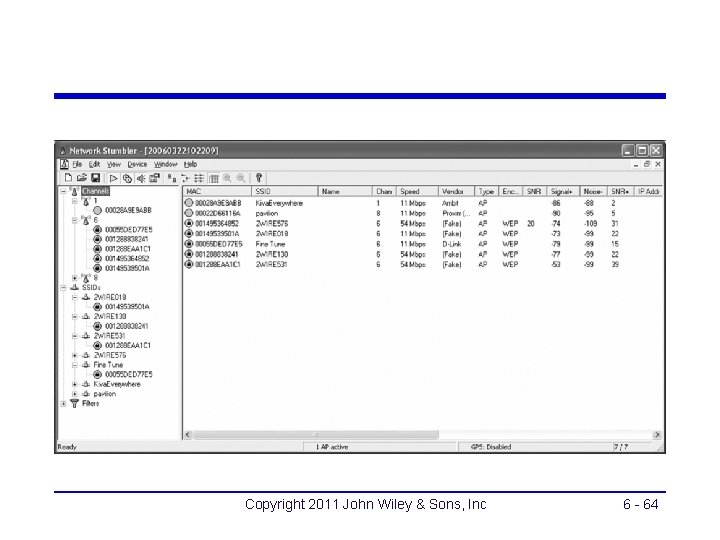Viewport: 720px width, 540px height.
Task: Expand the pavilion SSID node
Action: 75,394
